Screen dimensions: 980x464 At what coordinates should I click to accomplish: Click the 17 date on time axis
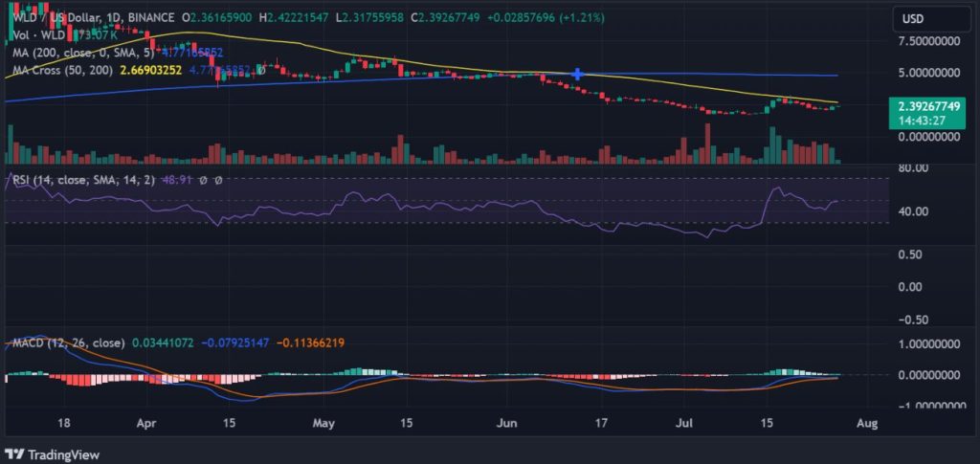(601, 424)
